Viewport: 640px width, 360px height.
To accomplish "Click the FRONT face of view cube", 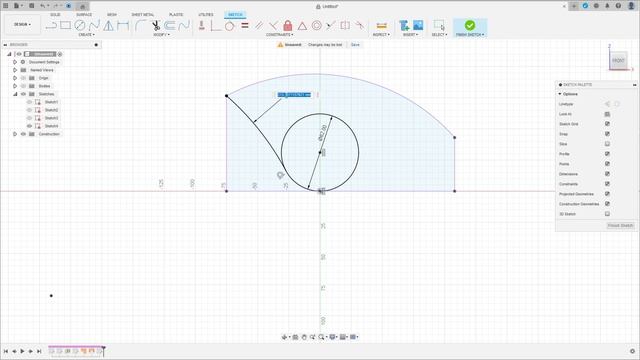I will (618, 60).
